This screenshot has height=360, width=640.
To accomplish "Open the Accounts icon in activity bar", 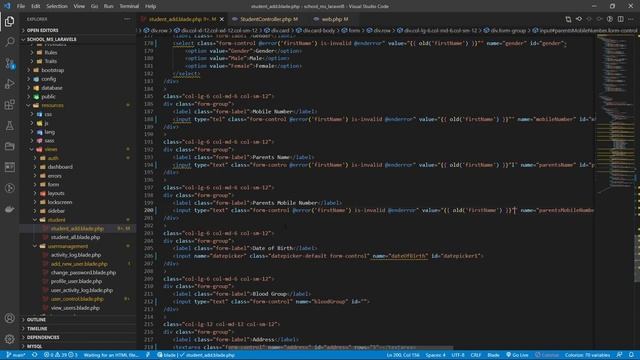I will [9, 318].
